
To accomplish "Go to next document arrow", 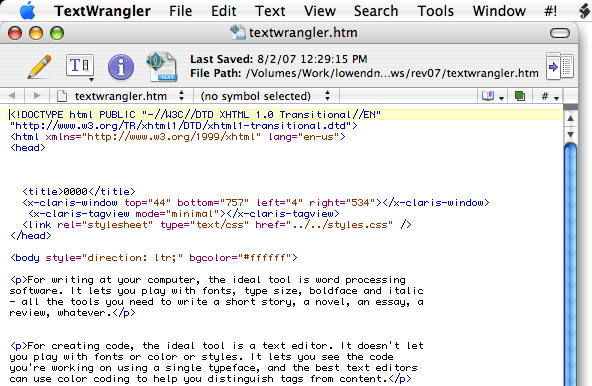I will click(37, 96).
